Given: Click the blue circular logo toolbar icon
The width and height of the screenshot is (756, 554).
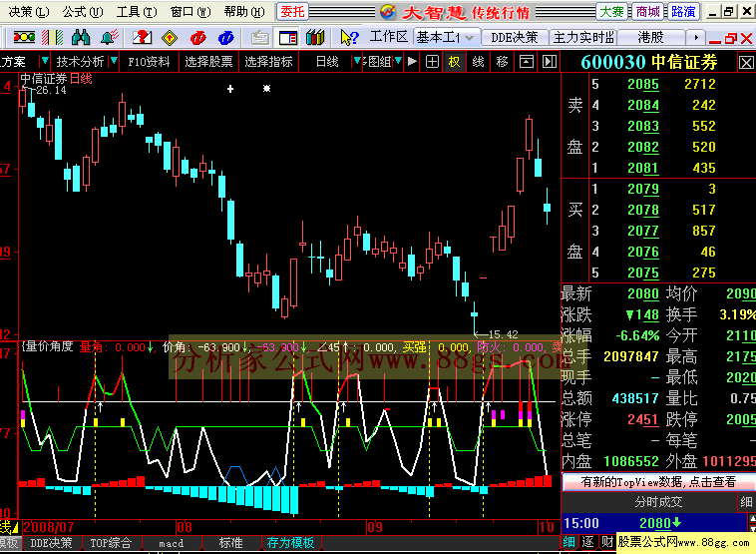Looking at the screenshot, I should coord(225,37).
